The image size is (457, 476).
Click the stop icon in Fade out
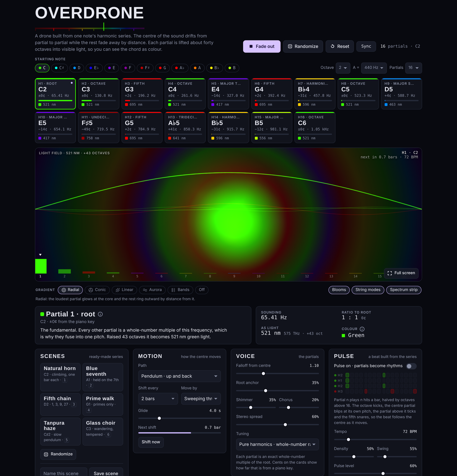point(251,46)
